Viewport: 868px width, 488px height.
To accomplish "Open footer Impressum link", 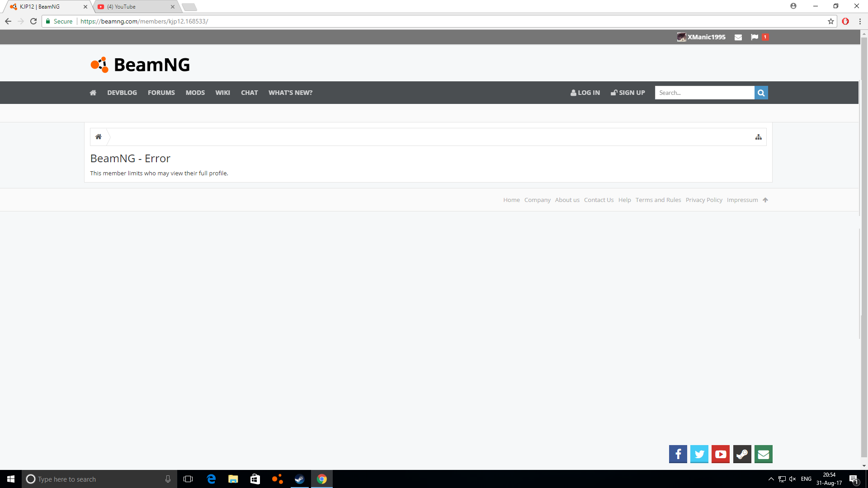I will pos(742,200).
